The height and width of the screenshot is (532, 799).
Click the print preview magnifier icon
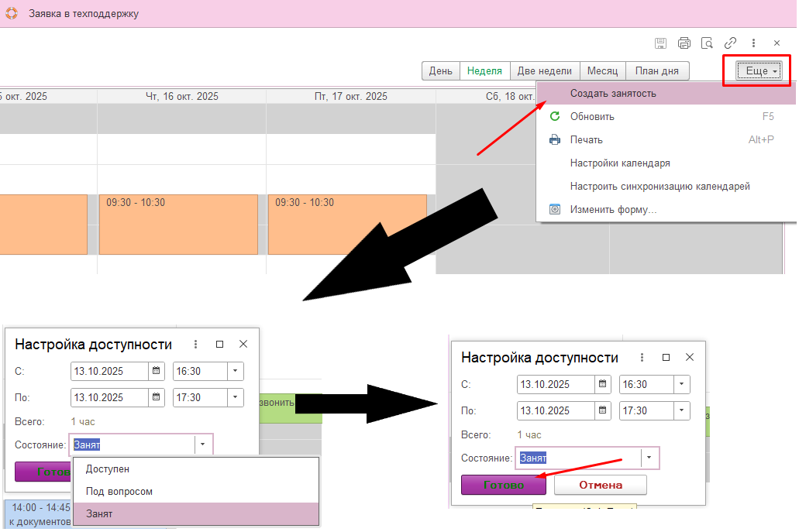point(707,43)
